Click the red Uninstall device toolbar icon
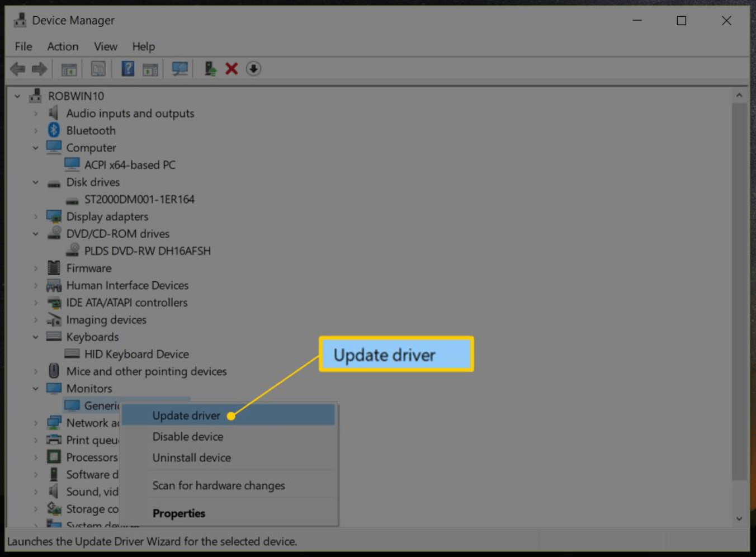 point(231,68)
